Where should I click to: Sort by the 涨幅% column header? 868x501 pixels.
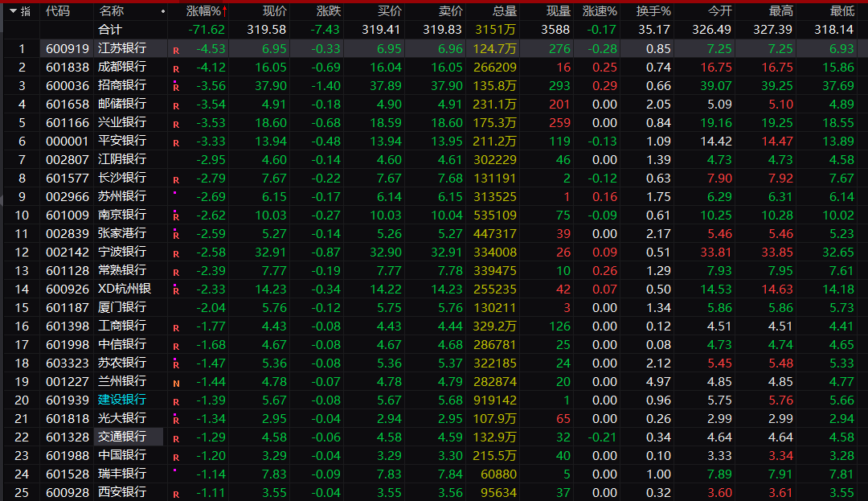203,11
